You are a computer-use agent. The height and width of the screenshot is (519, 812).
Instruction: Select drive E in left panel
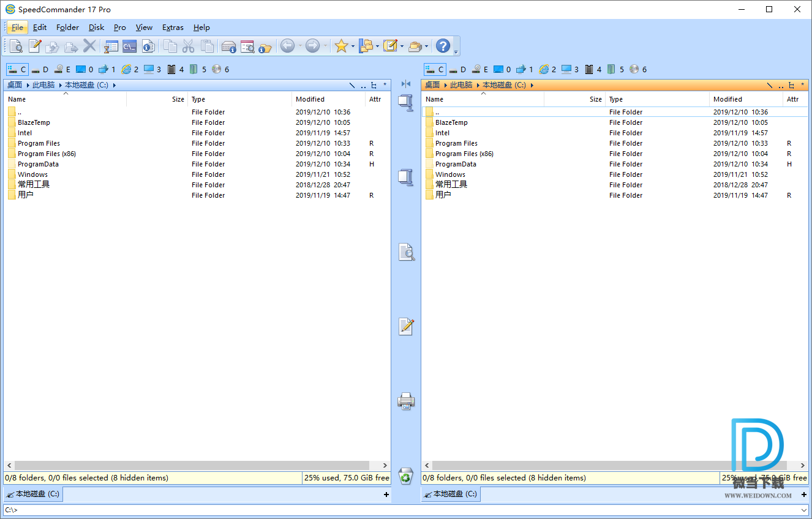(x=62, y=70)
